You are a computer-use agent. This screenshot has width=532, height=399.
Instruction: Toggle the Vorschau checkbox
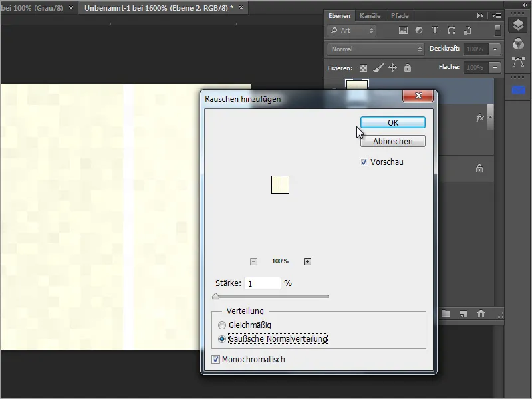click(364, 162)
